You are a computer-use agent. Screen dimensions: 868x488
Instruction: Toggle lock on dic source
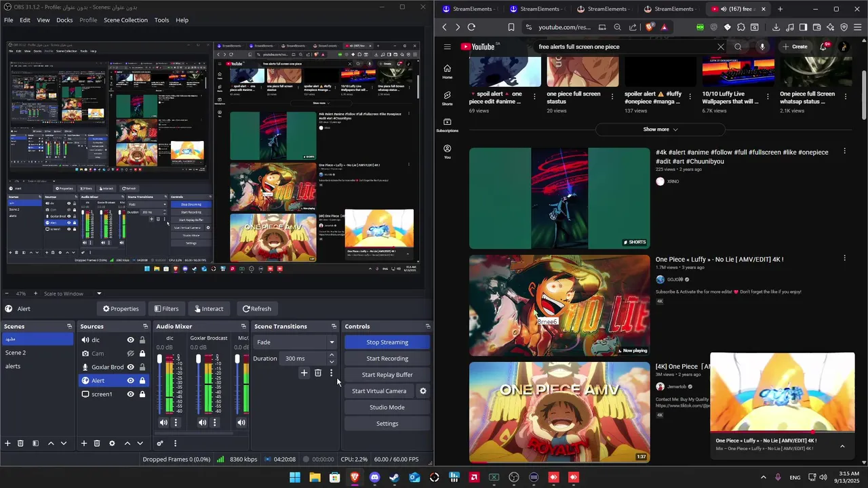pos(142,340)
